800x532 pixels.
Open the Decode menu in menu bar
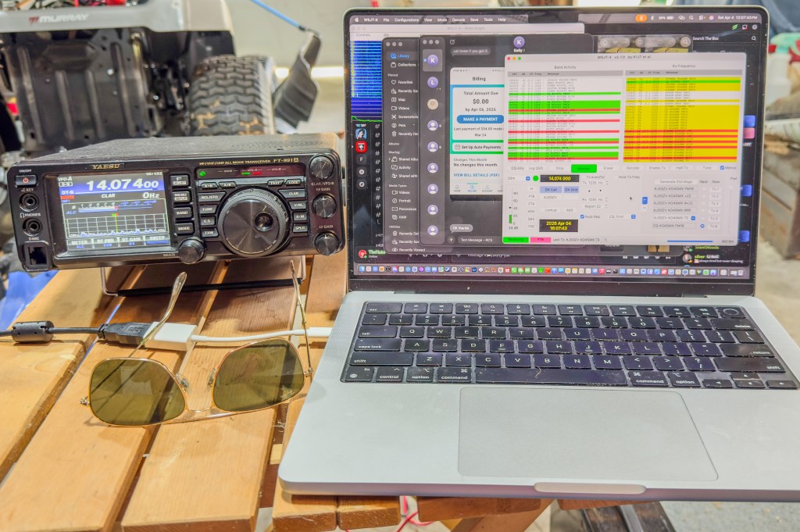[459, 20]
